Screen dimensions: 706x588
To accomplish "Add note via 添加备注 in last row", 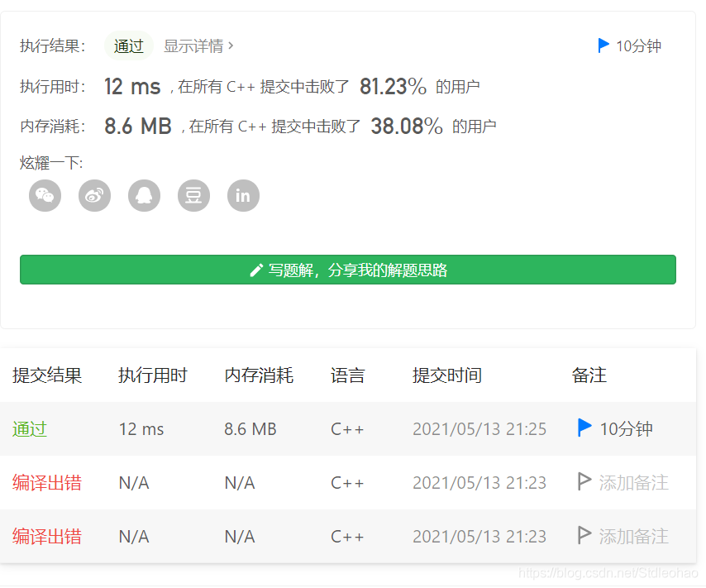I will (633, 536).
